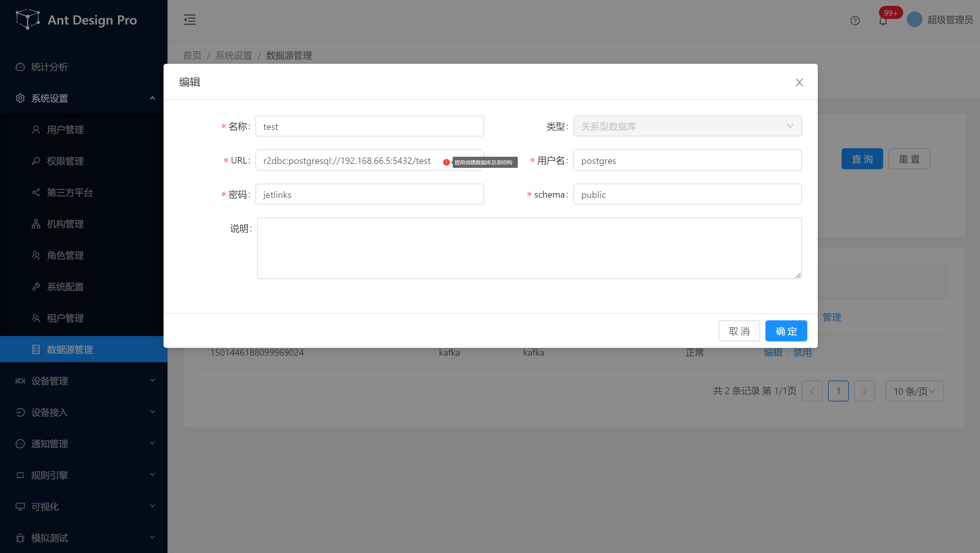Click 编辑 link in kafka row
This screenshot has height=553, width=980.
coord(773,353)
